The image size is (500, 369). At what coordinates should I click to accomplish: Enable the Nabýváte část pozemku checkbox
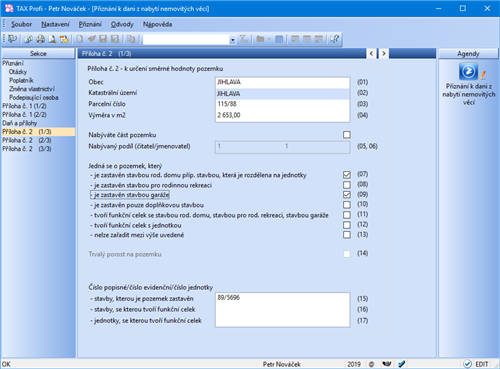(347, 135)
